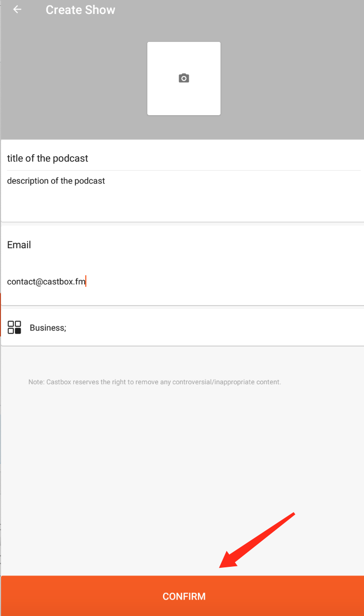Click the empty light-gray area below the note
364x616 pixels.
tap(144, 458)
